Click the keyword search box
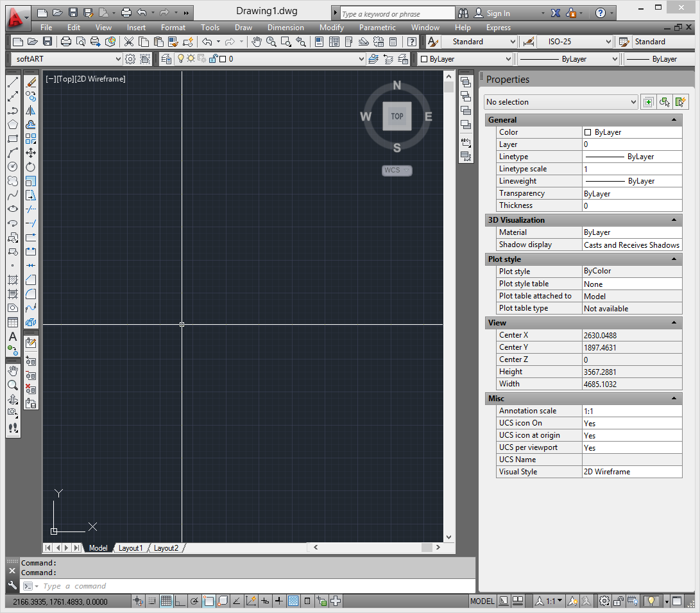Image resolution: width=700 pixels, height=613 pixels. click(x=397, y=13)
